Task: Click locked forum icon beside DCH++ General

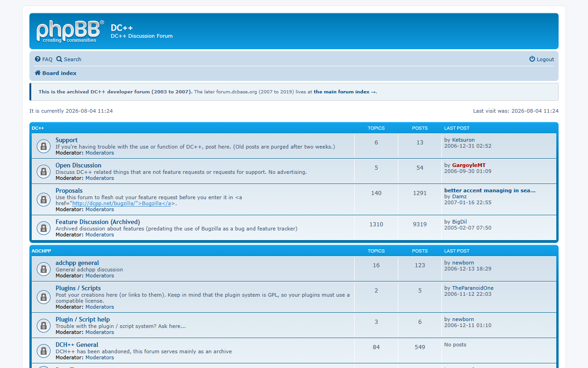Action: (x=44, y=351)
